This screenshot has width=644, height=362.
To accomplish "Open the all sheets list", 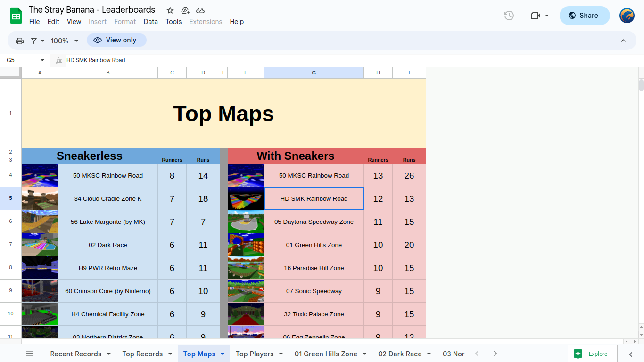I will click(29, 354).
